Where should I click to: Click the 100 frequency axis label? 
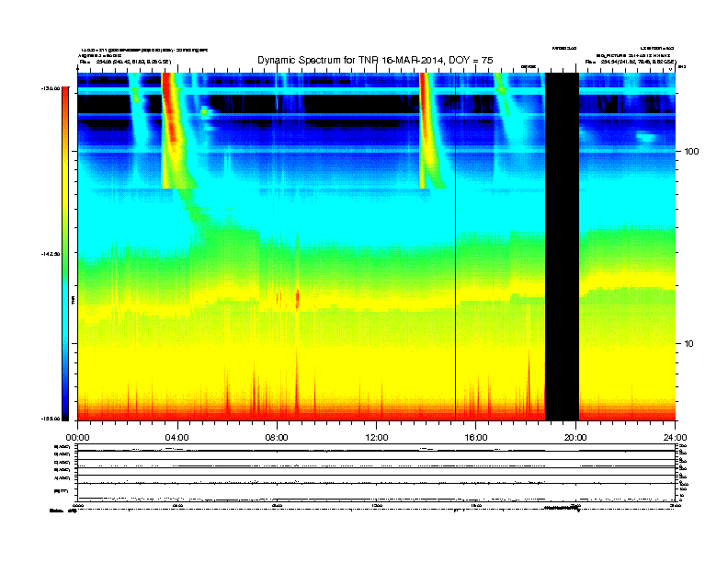tap(691, 152)
